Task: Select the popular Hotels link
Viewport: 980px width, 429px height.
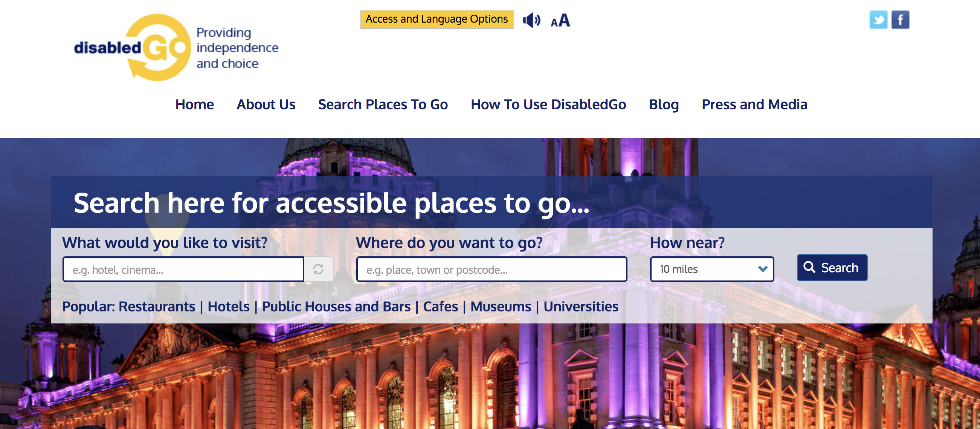Action: 228,306
